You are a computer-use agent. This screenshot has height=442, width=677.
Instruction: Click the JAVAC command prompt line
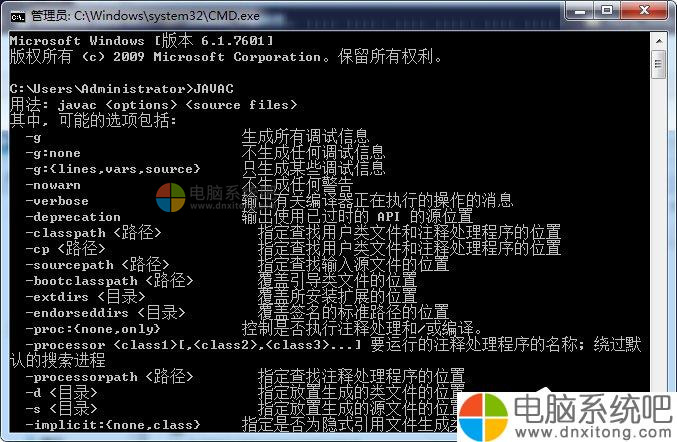122,88
